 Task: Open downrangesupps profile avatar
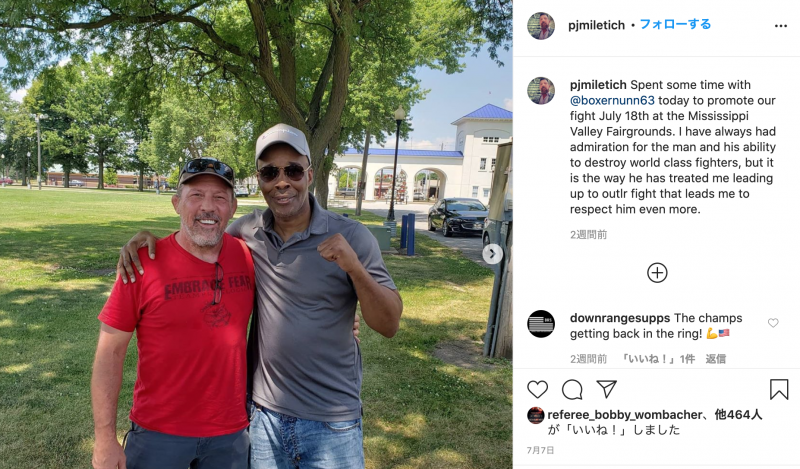tap(541, 324)
